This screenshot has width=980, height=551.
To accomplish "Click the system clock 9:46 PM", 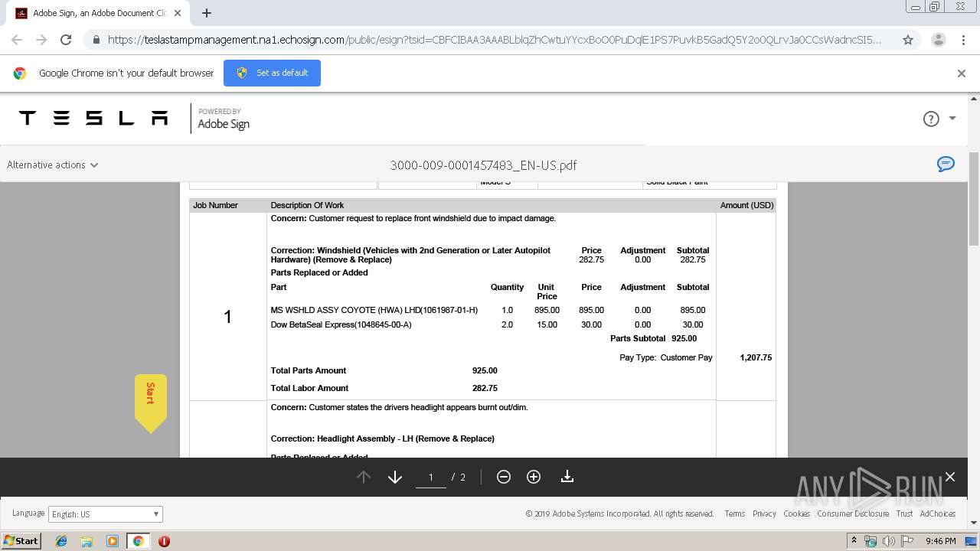I will (x=940, y=541).
